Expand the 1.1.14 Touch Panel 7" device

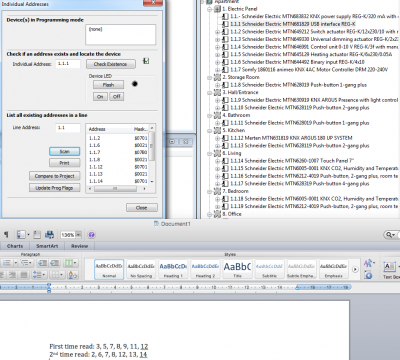pos(217,161)
